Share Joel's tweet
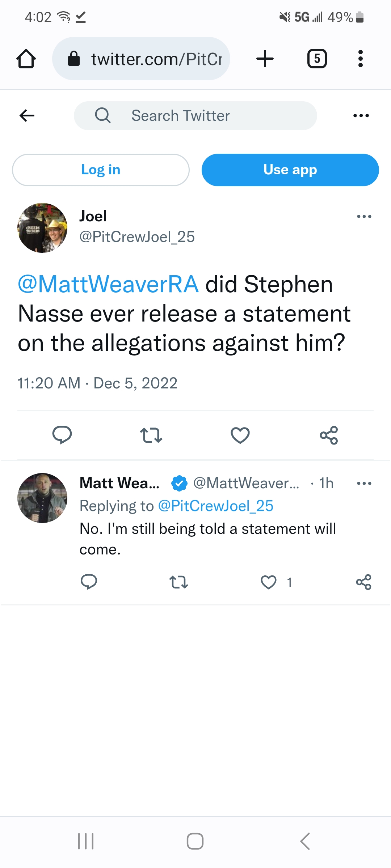391x868 pixels. 329,435
